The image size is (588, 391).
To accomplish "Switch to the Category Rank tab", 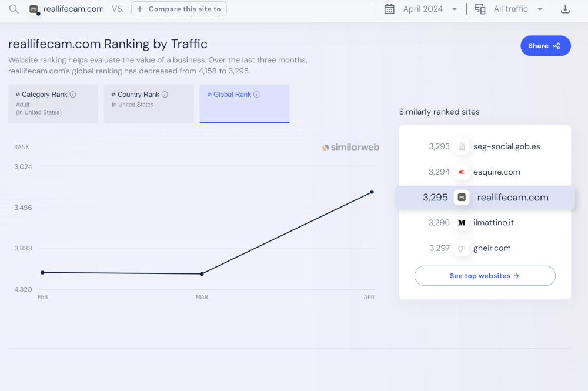I will pos(53,103).
